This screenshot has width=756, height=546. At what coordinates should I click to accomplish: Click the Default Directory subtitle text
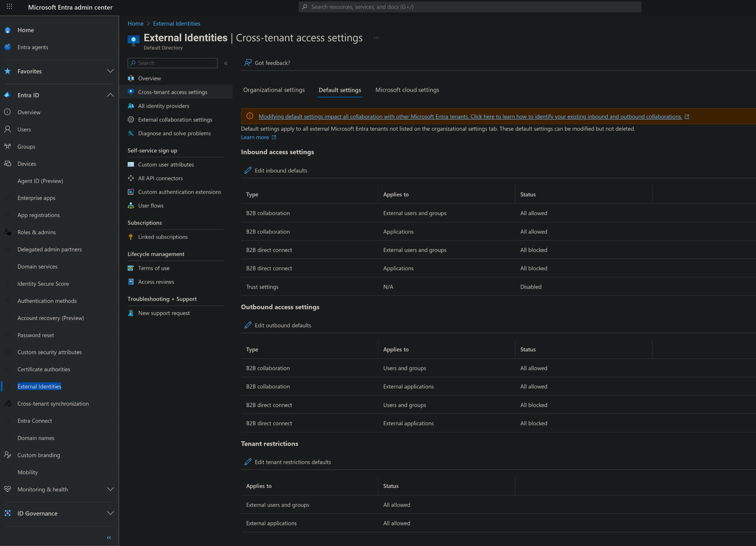point(163,48)
